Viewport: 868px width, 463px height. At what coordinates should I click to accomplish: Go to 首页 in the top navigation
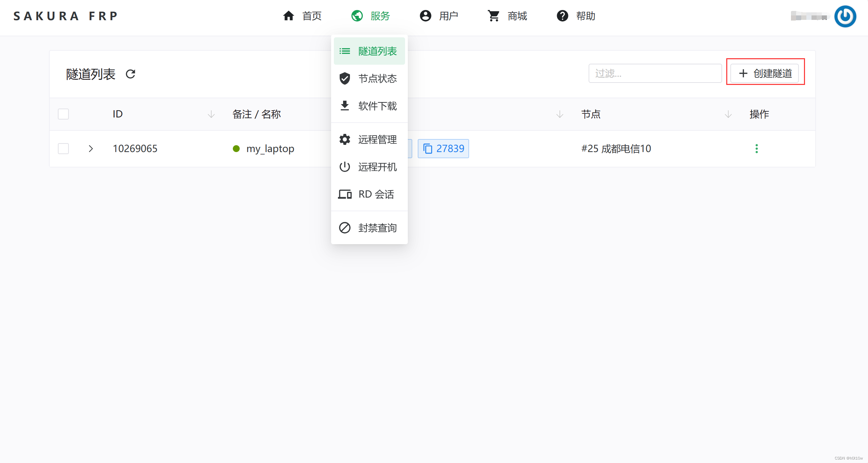coord(302,16)
